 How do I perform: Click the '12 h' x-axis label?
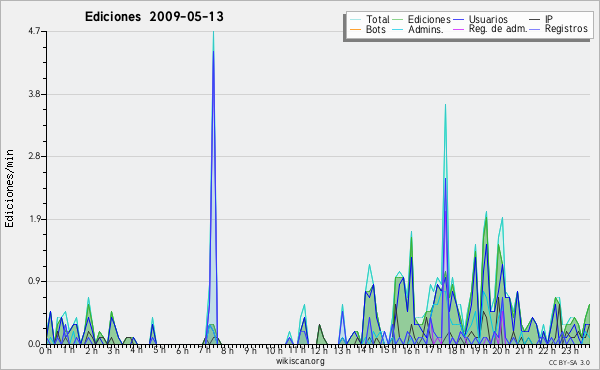(x=319, y=351)
